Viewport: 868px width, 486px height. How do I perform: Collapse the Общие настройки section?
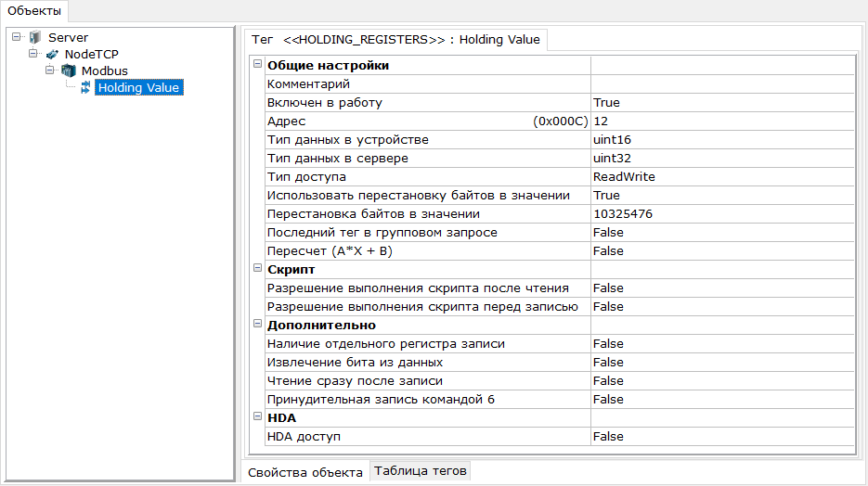[x=257, y=64]
